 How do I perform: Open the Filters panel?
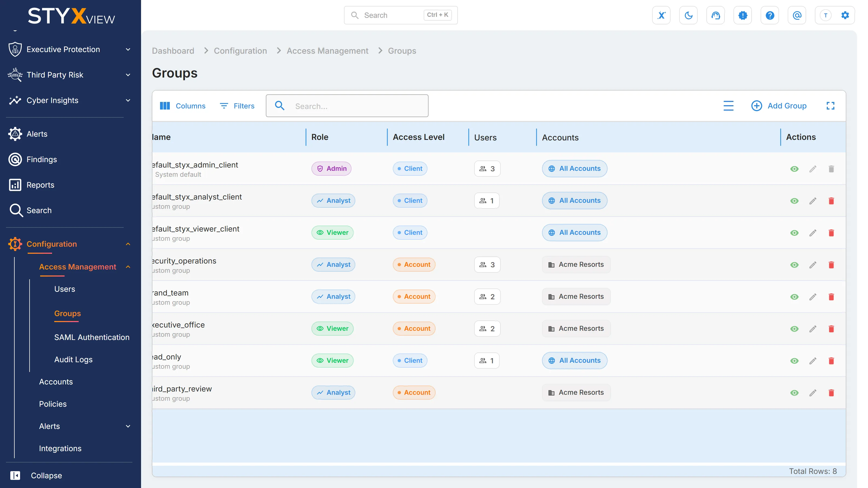pos(237,106)
